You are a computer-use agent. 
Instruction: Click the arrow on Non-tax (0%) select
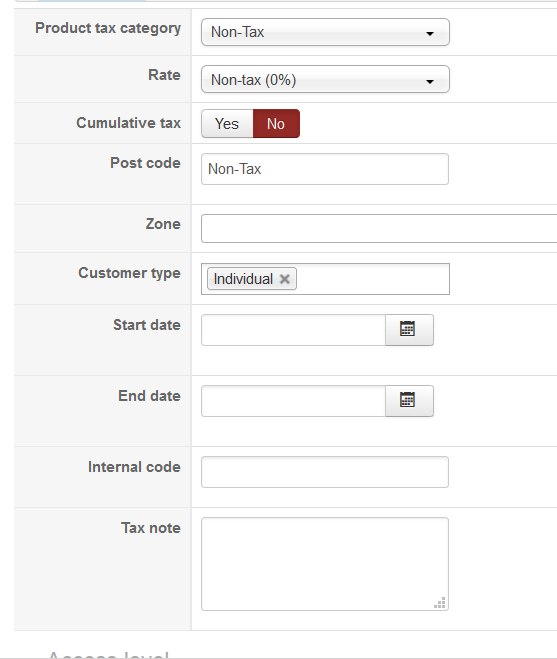[x=430, y=81]
